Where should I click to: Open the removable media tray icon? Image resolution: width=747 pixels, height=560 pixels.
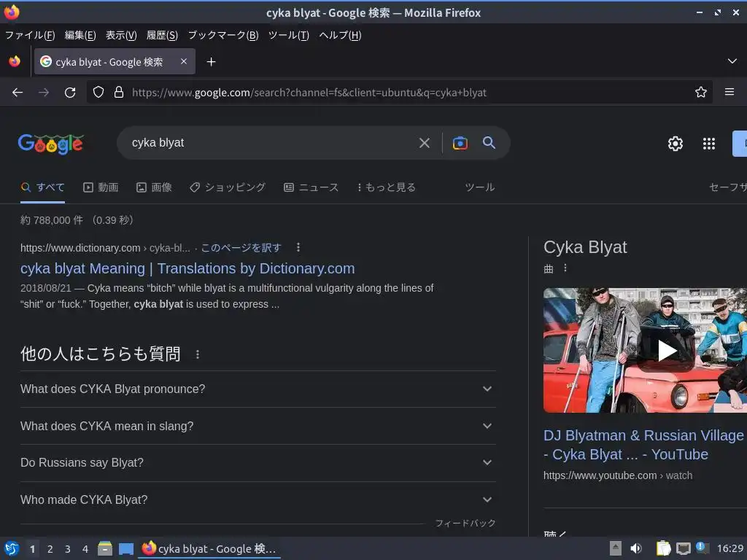click(x=616, y=548)
